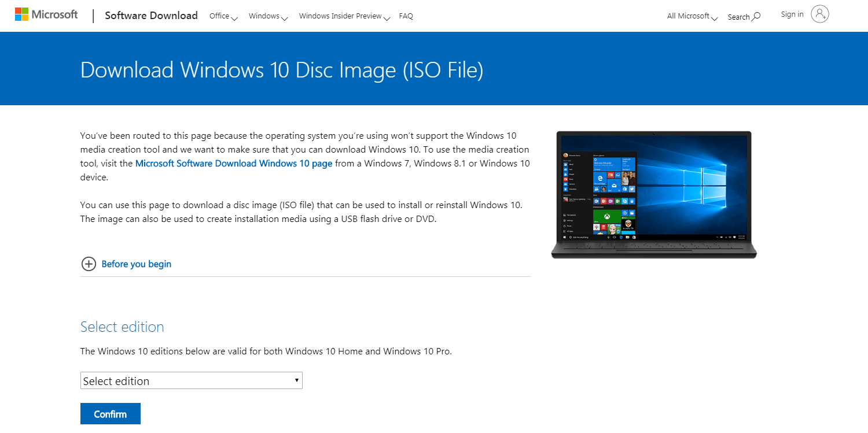This screenshot has height=433, width=868.
Task: Click the Sign in link
Action: pos(792,14)
